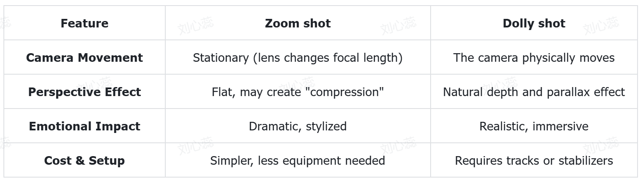Select "Simpler, less equipment needed" cell
The height and width of the screenshot is (181, 644).
[298, 160]
